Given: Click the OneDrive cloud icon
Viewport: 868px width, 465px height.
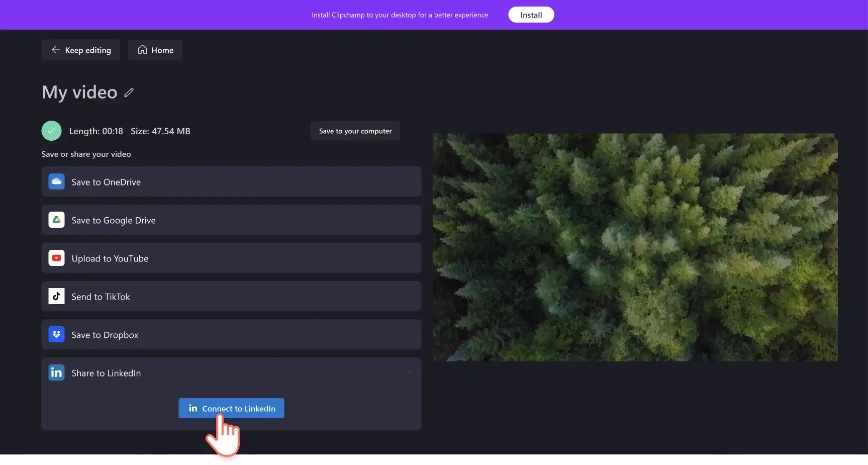Looking at the screenshot, I should tap(56, 181).
